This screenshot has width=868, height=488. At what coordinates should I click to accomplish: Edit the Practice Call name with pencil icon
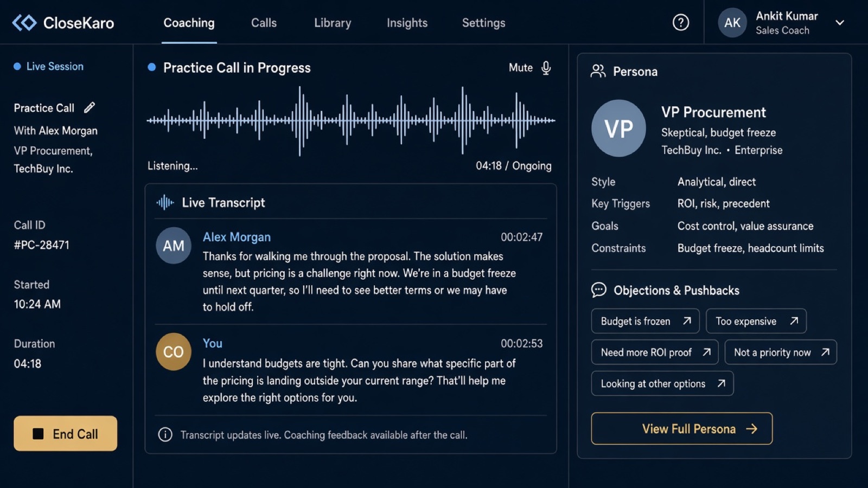pyautogui.click(x=90, y=107)
